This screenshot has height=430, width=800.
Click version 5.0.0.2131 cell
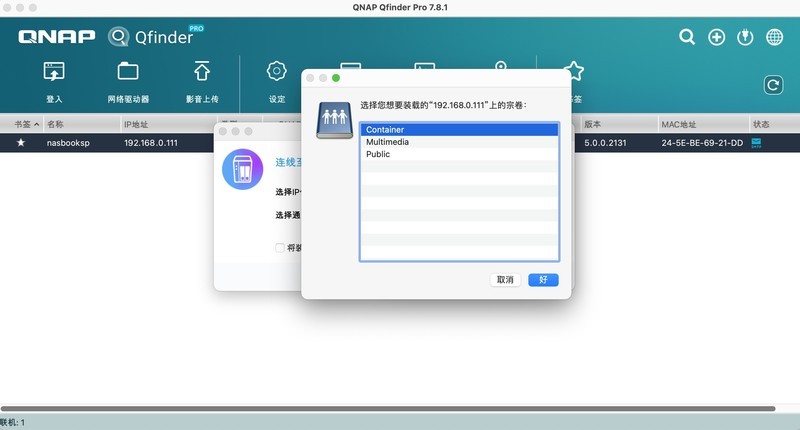605,143
